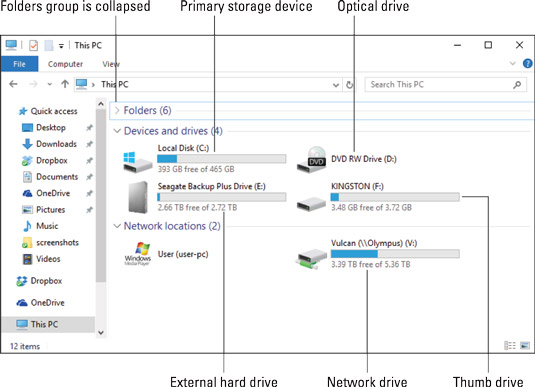Unpin Desktop using its pin icon
535x387 pixels.
pyautogui.click(x=89, y=128)
